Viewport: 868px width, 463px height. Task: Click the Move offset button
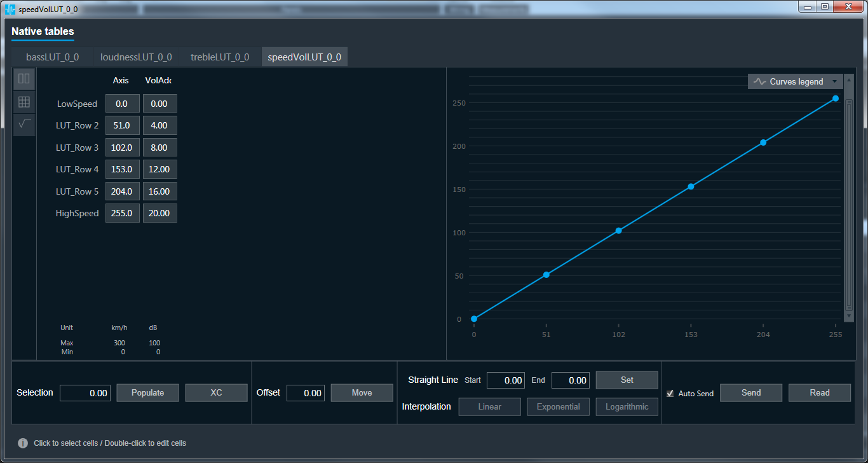coord(362,393)
